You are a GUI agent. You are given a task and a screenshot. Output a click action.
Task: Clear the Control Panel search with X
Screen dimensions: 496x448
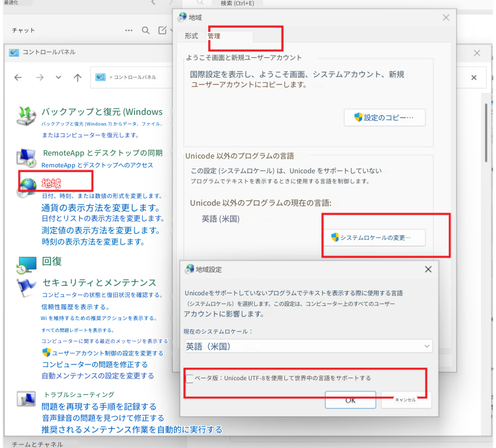coord(474,77)
